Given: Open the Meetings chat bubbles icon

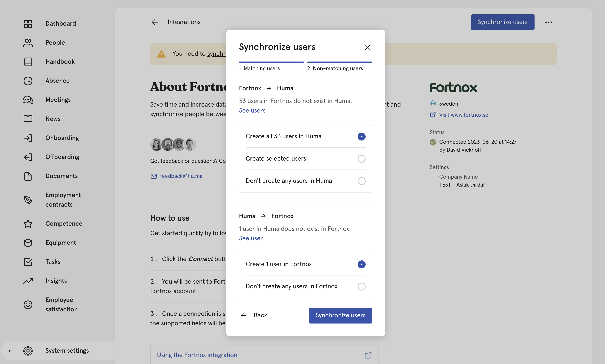Looking at the screenshot, I should pos(28,100).
